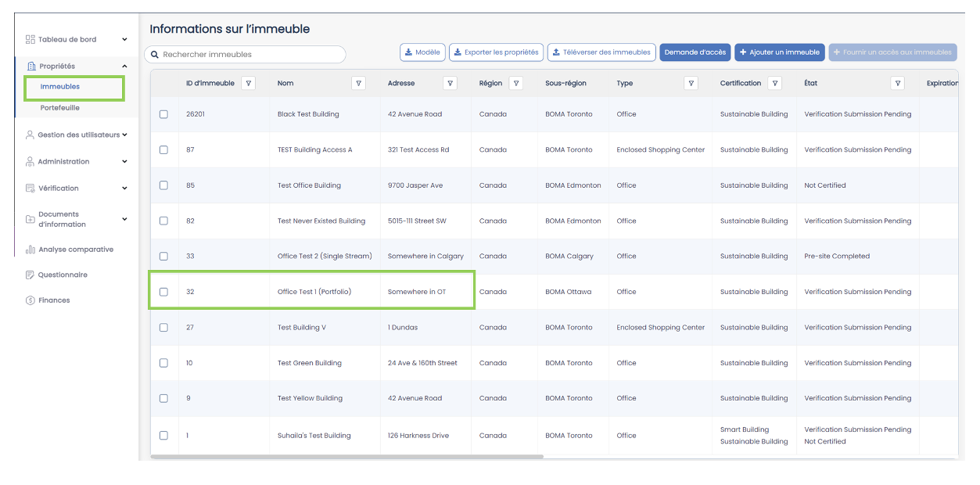Click the Documents d'information folder icon
Viewport: 980px width, 485px height.
point(30,219)
